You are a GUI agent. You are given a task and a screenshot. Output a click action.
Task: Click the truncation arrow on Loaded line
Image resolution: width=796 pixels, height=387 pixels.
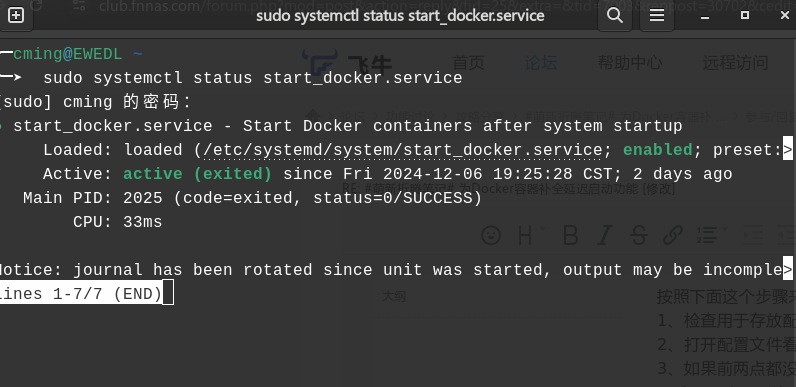click(787, 149)
